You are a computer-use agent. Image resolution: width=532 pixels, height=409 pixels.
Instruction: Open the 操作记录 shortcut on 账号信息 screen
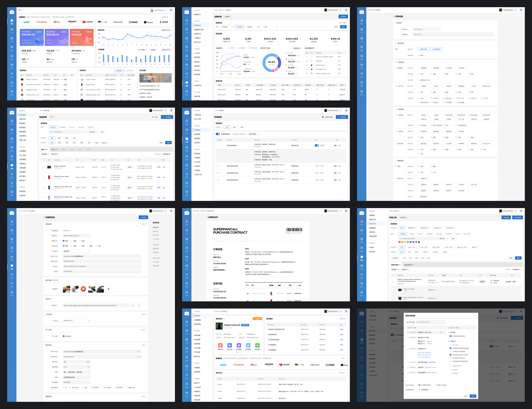229,347
